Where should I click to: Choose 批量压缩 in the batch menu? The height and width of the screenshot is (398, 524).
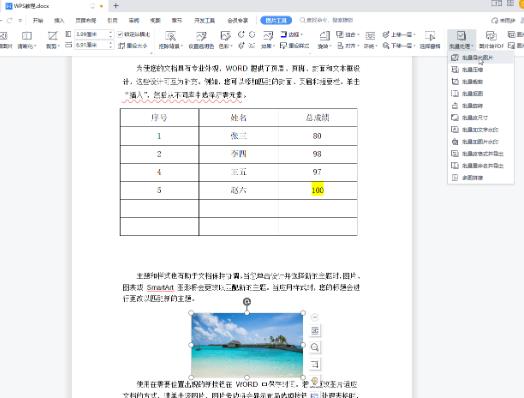pyautogui.click(x=480, y=70)
